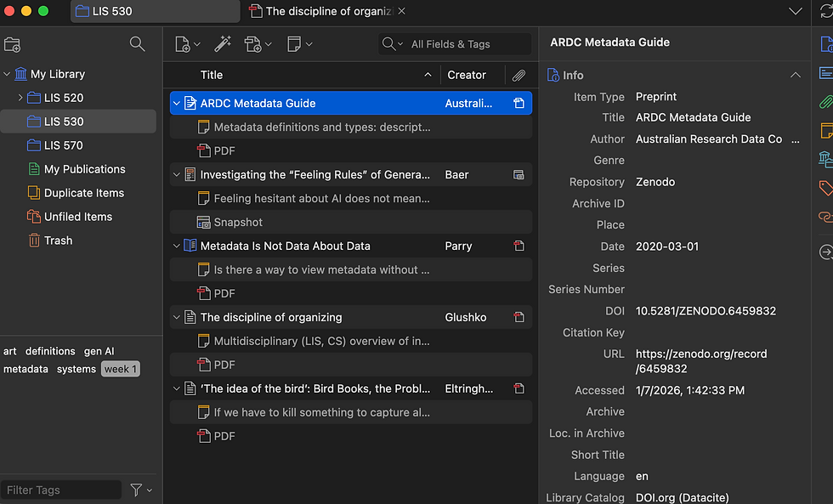This screenshot has height=504, width=833.
Task: Click PDF attachment icon in Parry row
Action: coord(518,246)
